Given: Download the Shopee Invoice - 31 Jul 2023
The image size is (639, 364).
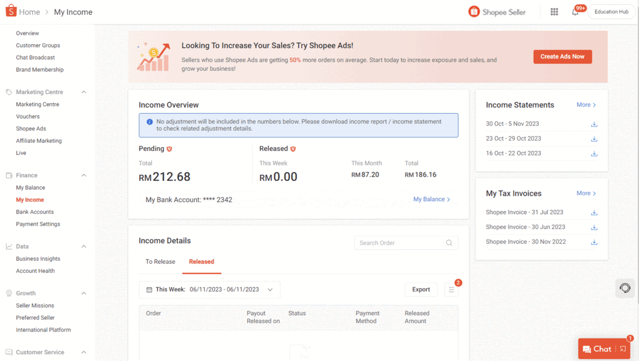Looking at the screenshot, I should coord(594,212).
